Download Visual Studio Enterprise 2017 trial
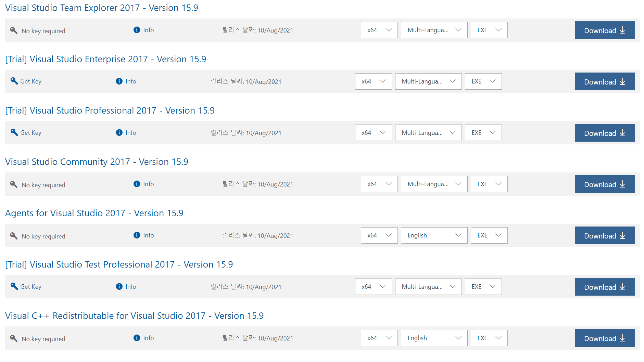The height and width of the screenshot is (362, 644). coord(605,81)
